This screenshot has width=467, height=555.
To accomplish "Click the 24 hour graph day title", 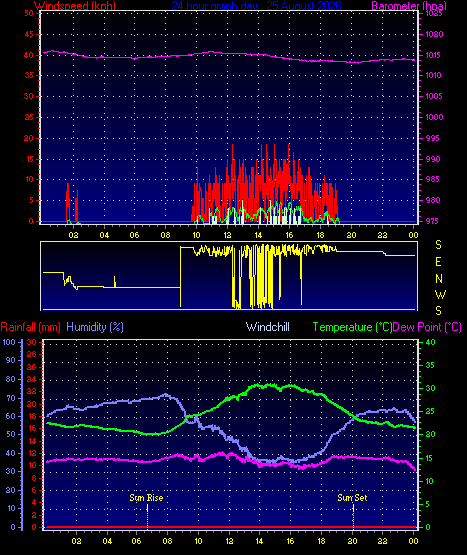I will click(x=257, y=6).
